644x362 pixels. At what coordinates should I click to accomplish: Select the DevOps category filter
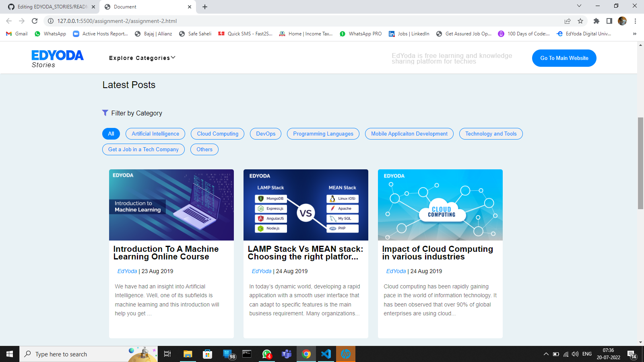(x=265, y=134)
